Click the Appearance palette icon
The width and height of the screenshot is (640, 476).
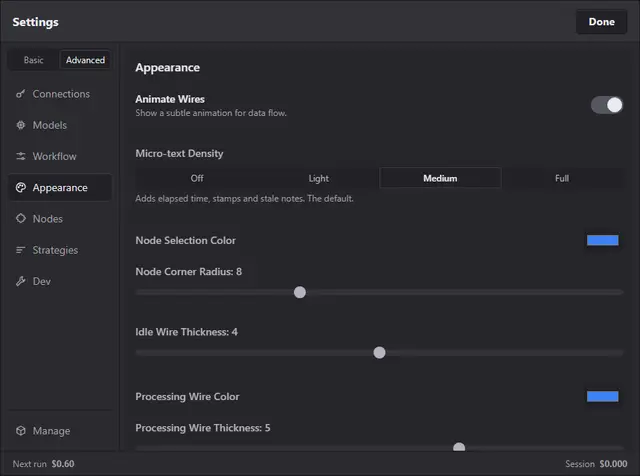(x=20, y=187)
